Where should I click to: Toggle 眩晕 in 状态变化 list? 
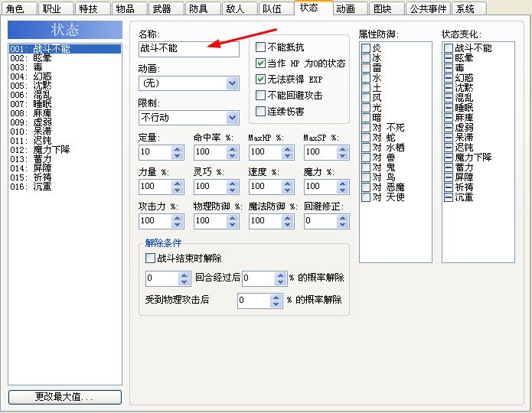coord(449,58)
